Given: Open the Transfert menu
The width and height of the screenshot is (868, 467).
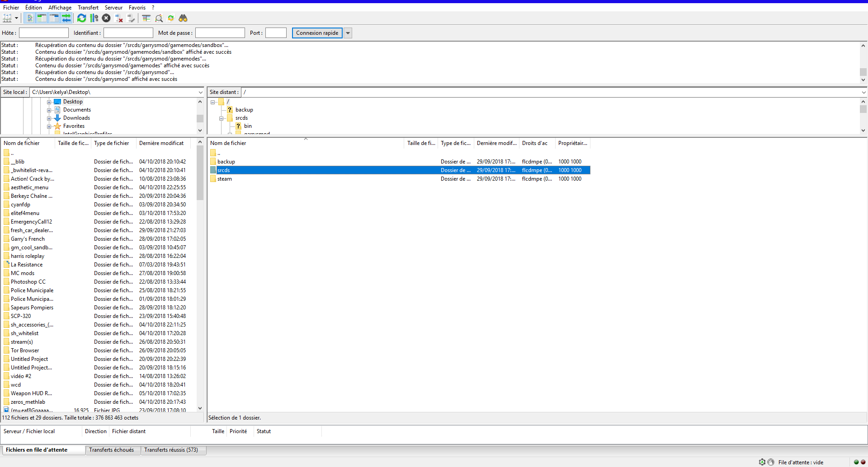Looking at the screenshot, I should [88, 8].
